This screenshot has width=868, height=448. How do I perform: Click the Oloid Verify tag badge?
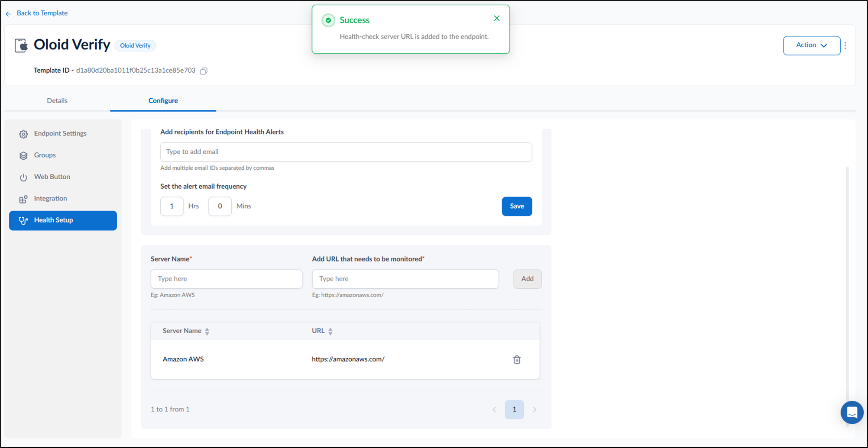tap(135, 45)
